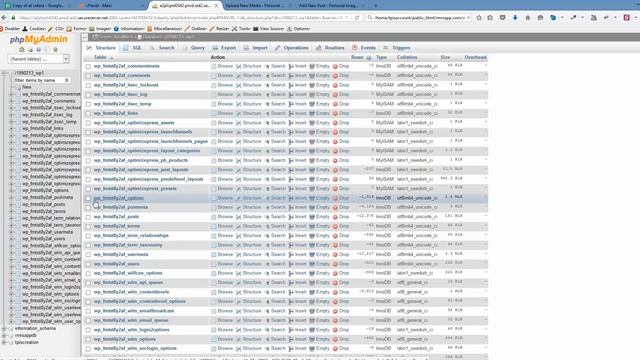Tick the checkbox for users table

click(x=88, y=264)
